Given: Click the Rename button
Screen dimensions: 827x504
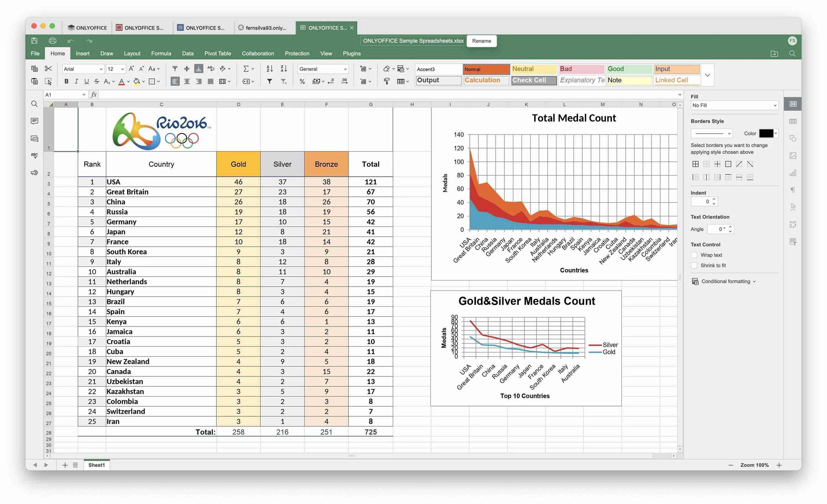Looking at the screenshot, I should (x=481, y=41).
